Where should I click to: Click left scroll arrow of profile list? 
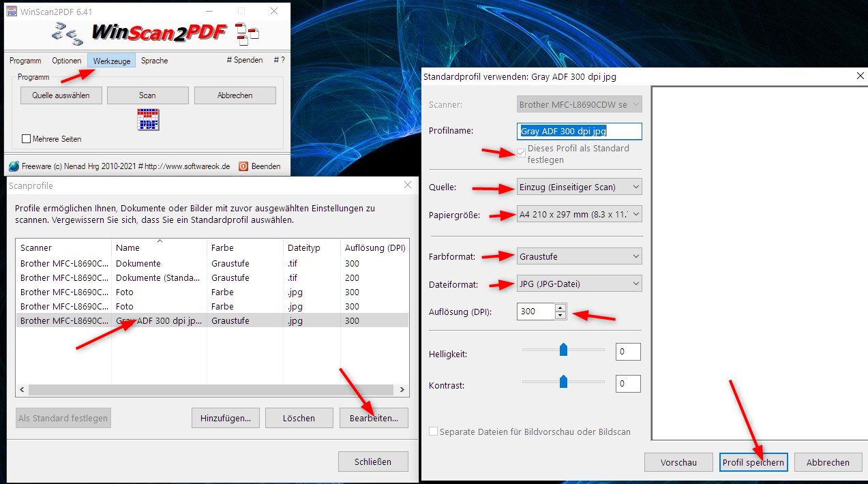coord(22,390)
